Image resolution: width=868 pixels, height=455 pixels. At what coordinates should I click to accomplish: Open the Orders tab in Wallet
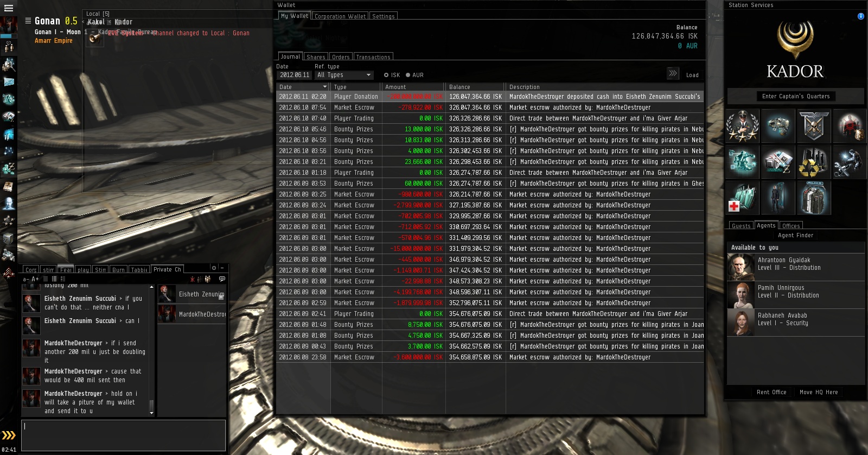tap(341, 57)
